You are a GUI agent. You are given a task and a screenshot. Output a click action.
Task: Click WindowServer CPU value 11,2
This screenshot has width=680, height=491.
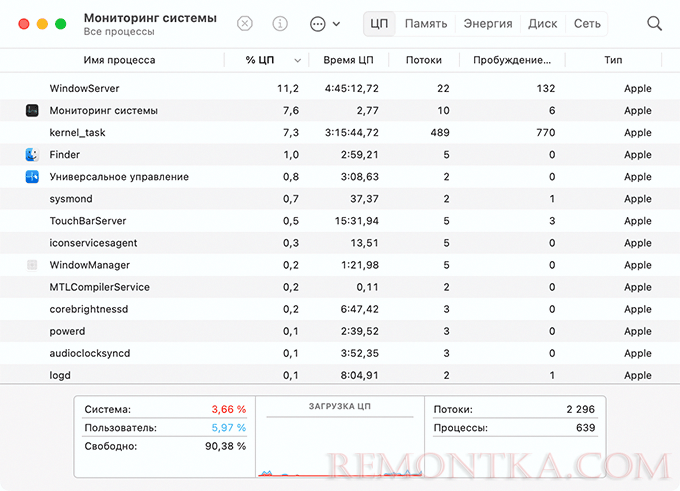[288, 88]
